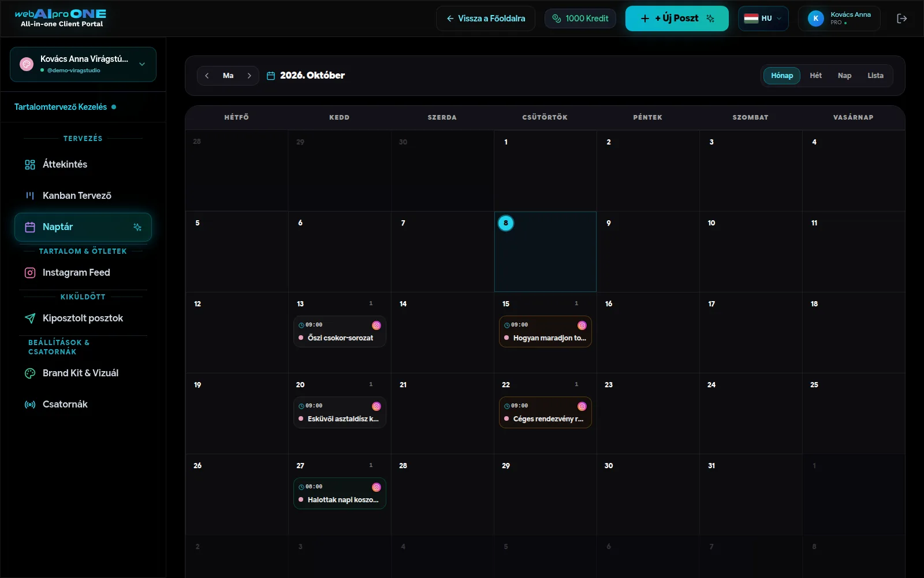Open the Naptár menu item

tap(83, 227)
